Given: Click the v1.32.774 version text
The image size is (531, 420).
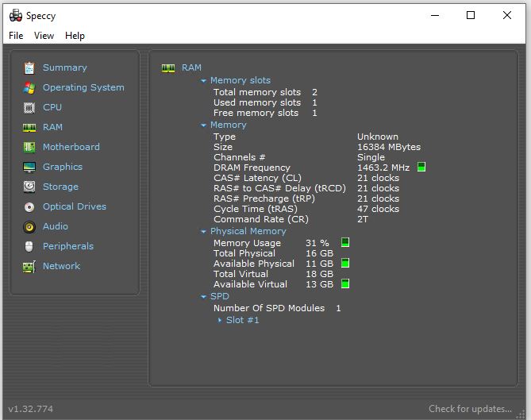Looking at the screenshot, I should 30,409.
